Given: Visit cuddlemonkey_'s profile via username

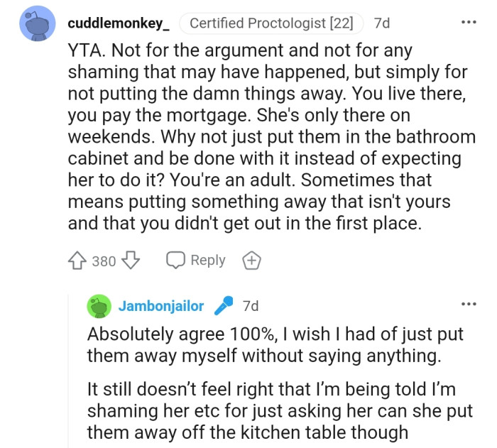Looking at the screenshot, I should (119, 23).
